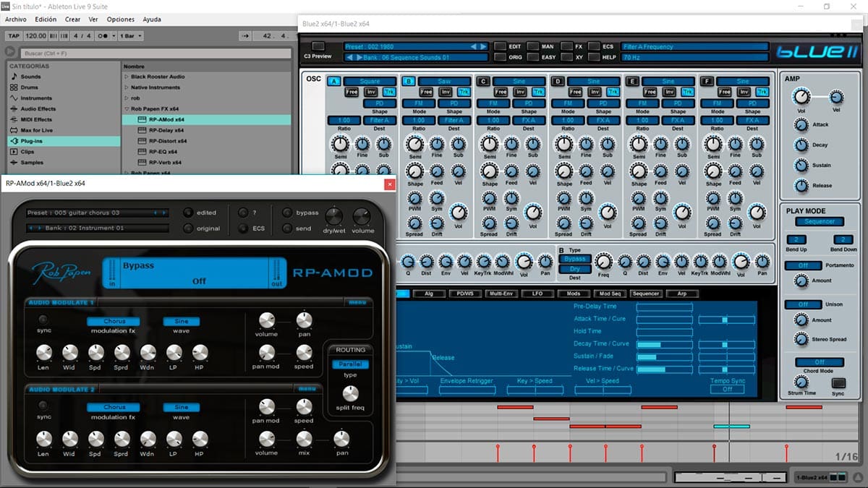
Task: Click the Audio Effects category icon
Action: coord(13,109)
